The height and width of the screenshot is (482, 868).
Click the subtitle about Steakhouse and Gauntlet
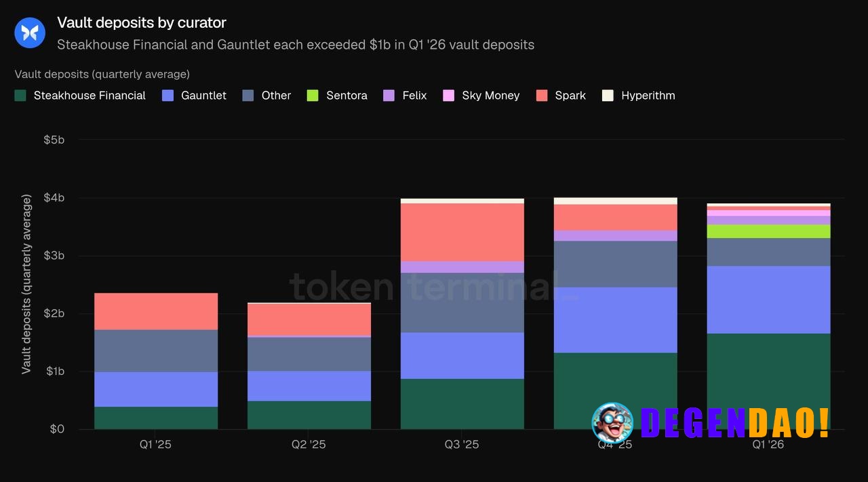point(296,45)
